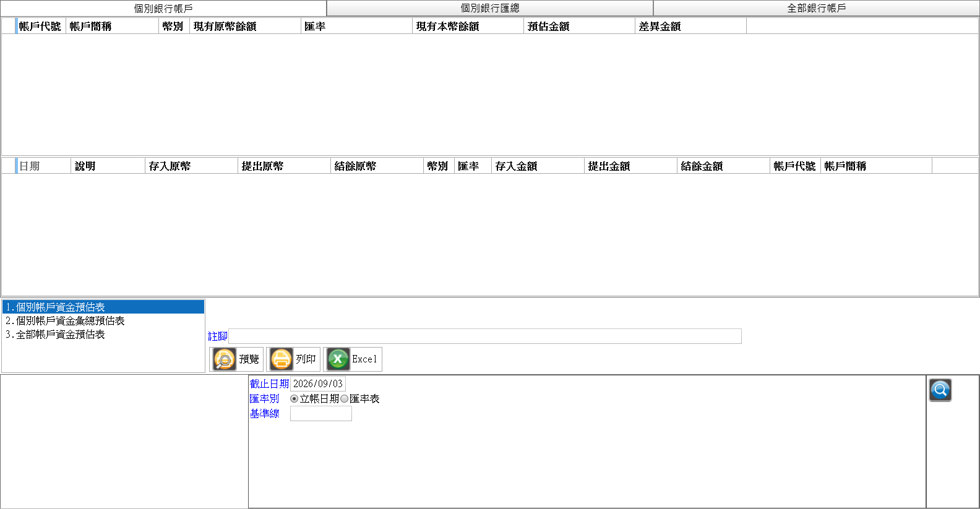Click the blue search query icon
This screenshot has width=980, height=509.
(x=940, y=390)
